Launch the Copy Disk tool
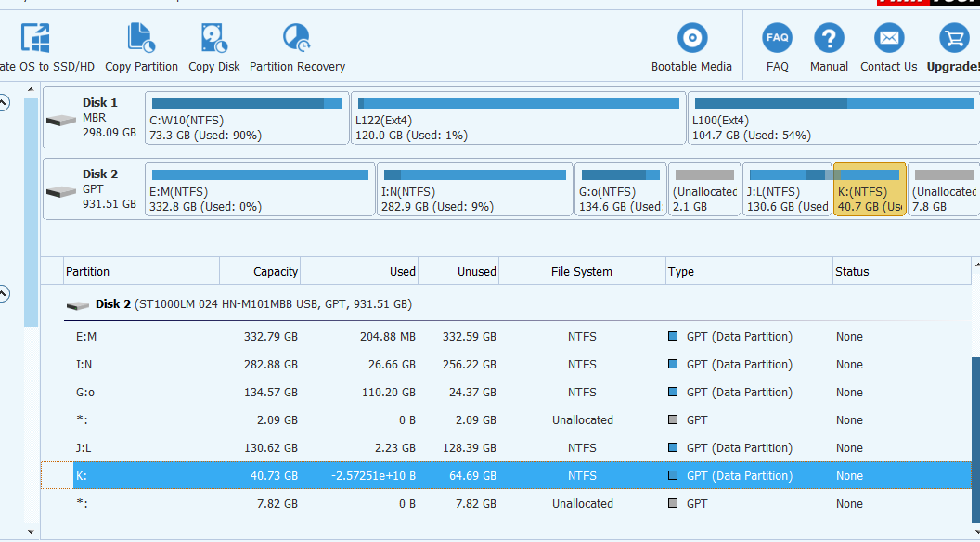Viewport: 980px width, 542px height. pyautogui.click(x=214, y=39)
